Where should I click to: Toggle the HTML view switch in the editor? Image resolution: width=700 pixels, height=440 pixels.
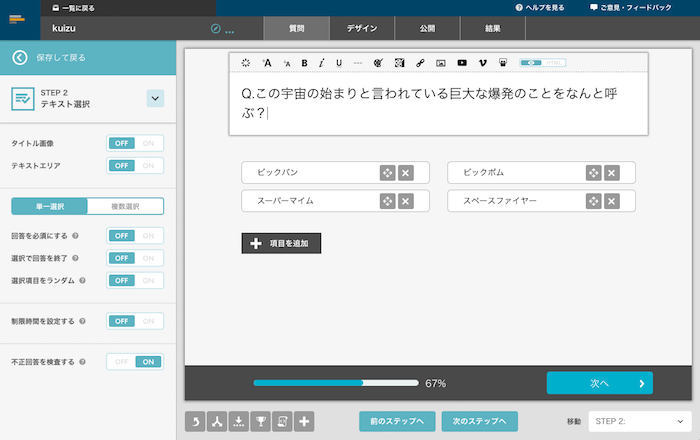coord(541,63)
